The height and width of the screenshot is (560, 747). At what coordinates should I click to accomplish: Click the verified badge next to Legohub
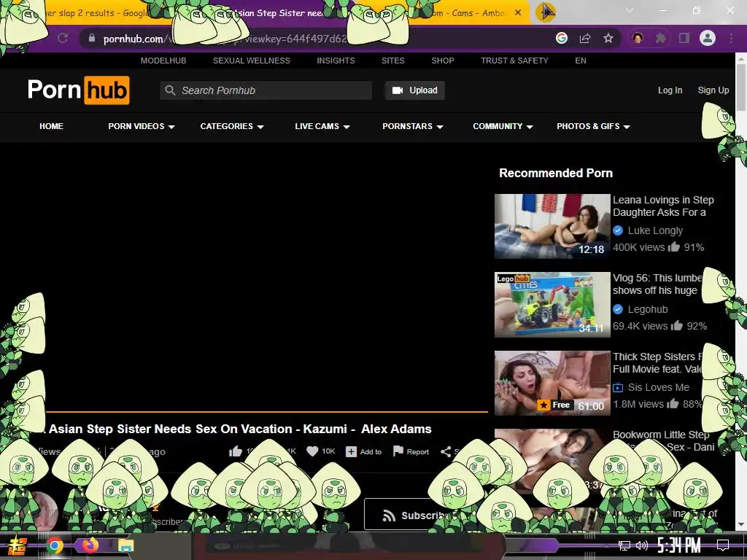click(618, 309)
